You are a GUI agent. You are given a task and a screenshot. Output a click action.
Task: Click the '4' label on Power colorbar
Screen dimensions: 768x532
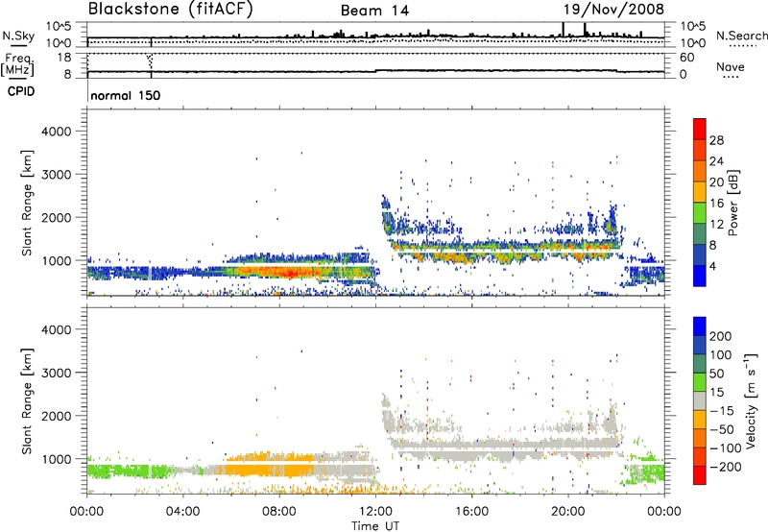pyautogui.click(x=713, y=266)
